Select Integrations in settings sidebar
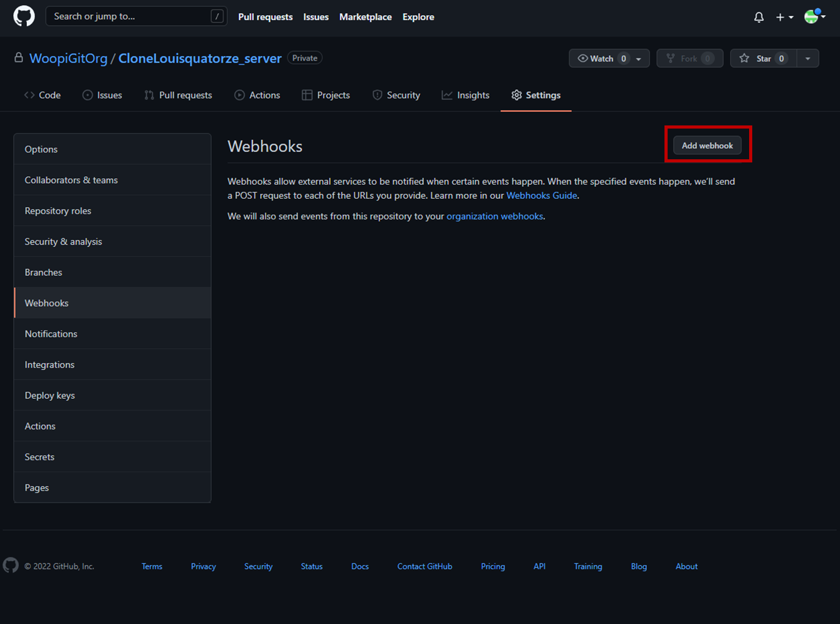 [x=112, y=364]
